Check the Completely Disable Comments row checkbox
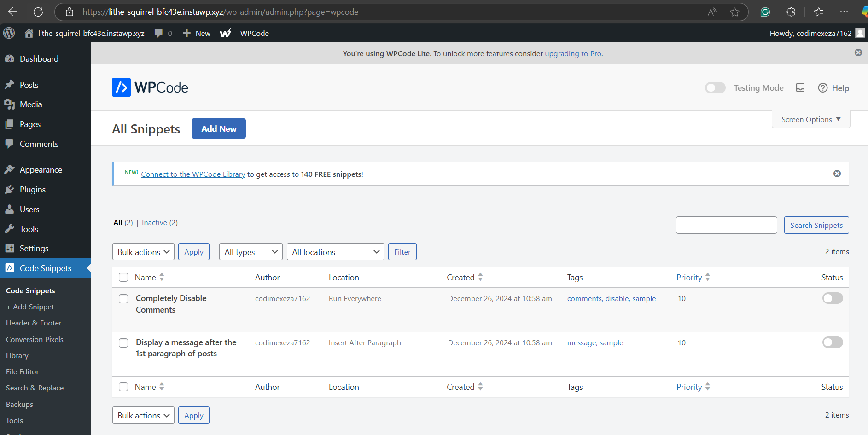 (x=123, y=299)
